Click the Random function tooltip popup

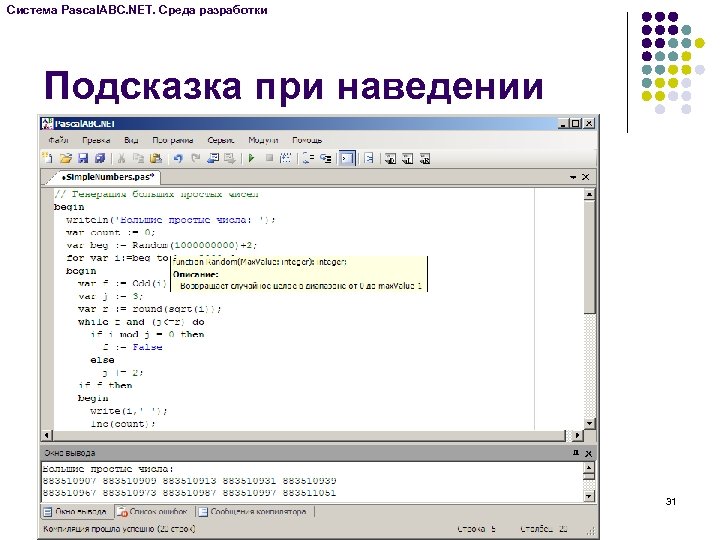pos(299,274)
